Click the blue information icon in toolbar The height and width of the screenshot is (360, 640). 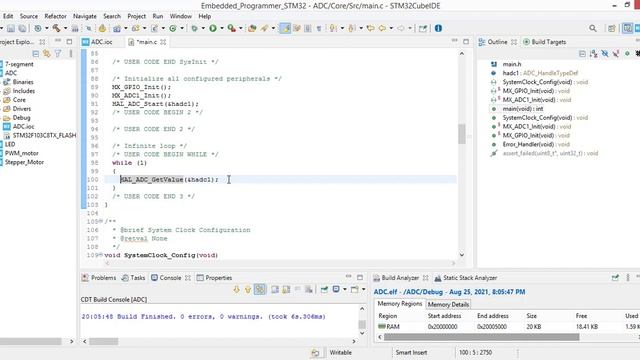438,28
